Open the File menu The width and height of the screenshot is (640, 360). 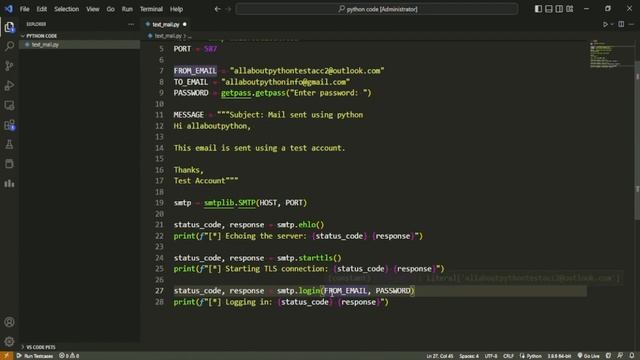(x=24, y=9)
